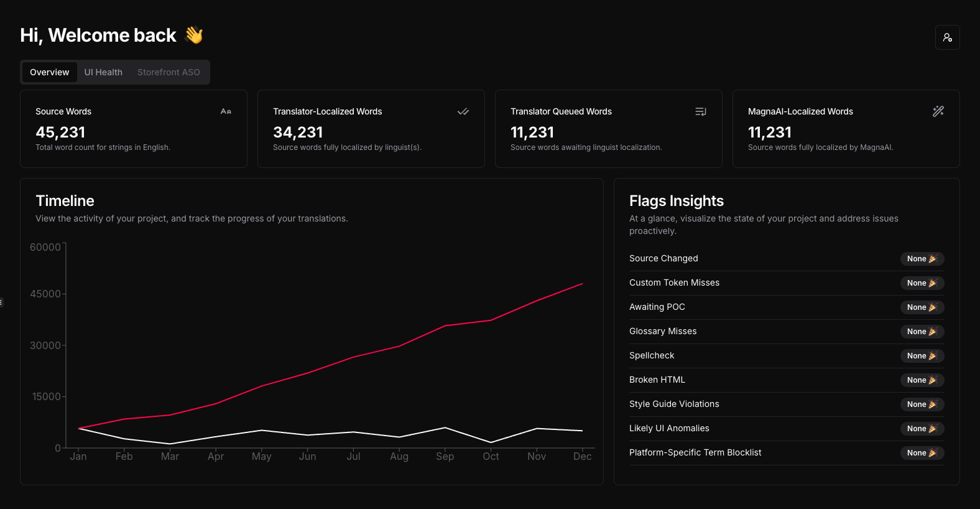Click the MagnaAI-Localized Words magic wand icon
The height and width of the screenshot is (509, 980).
(938, 111)
